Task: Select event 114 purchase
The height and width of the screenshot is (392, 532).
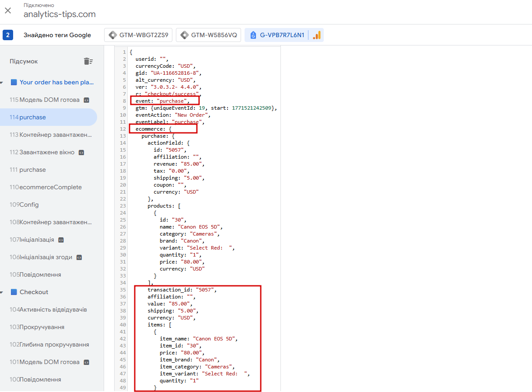Action: point(48,117)
